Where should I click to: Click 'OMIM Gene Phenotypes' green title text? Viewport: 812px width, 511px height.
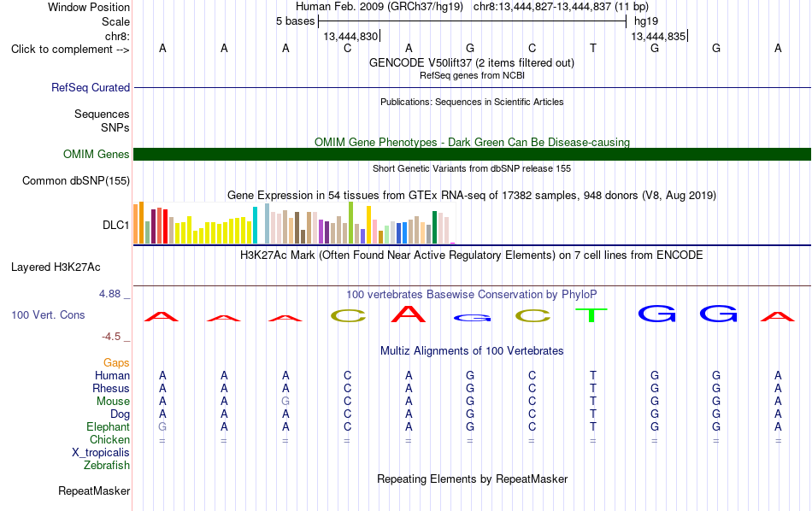click(x=472, y=143)
